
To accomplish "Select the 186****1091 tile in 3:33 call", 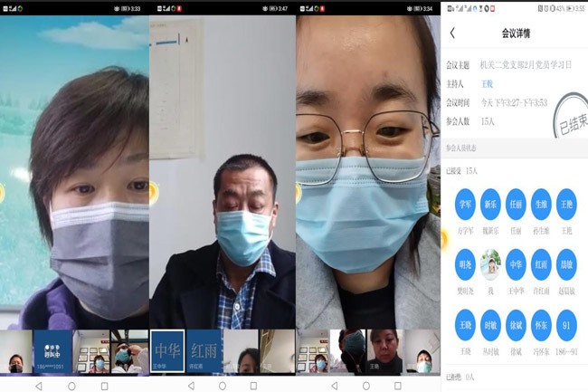I will 52,351.
